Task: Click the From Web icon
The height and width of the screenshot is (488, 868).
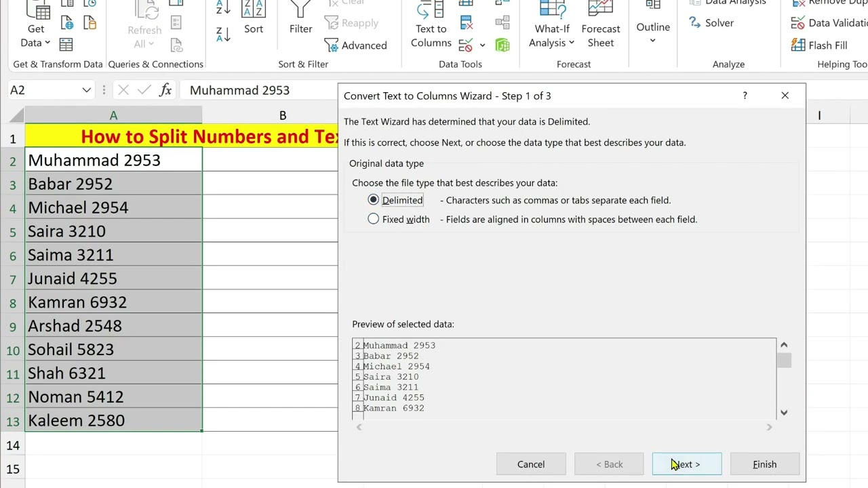Action: tap(67, 23)
